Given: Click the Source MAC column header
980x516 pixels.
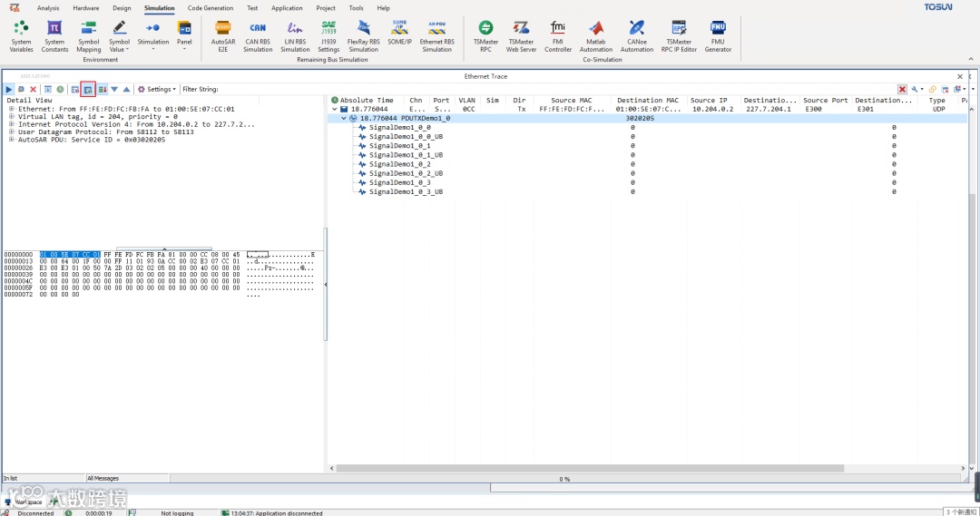Looking at the screenshot, I should tap(572, 100).
